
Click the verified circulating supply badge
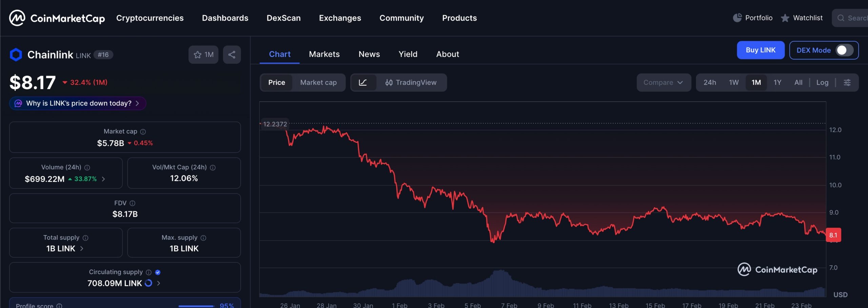click(158, 272)
